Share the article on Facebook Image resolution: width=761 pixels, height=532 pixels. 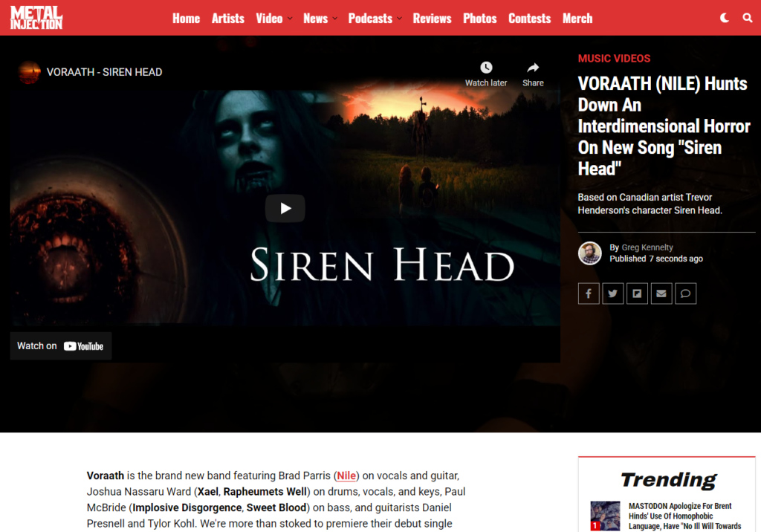[589, 293]
